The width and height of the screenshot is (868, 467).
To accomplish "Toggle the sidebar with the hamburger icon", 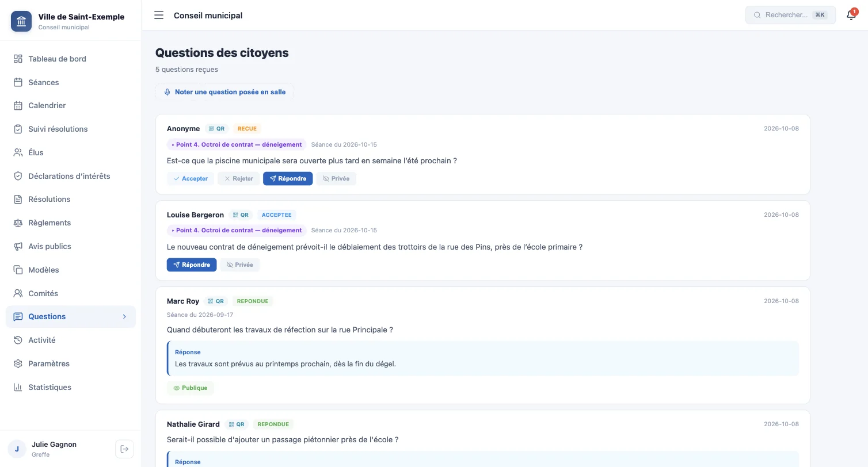I will pos(159,16).
